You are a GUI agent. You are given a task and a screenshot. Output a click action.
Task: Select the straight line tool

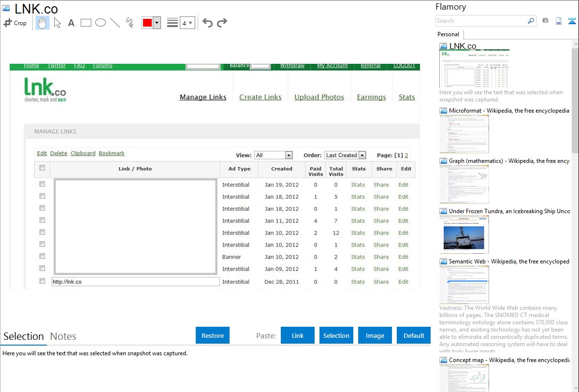tap(115, 23)
